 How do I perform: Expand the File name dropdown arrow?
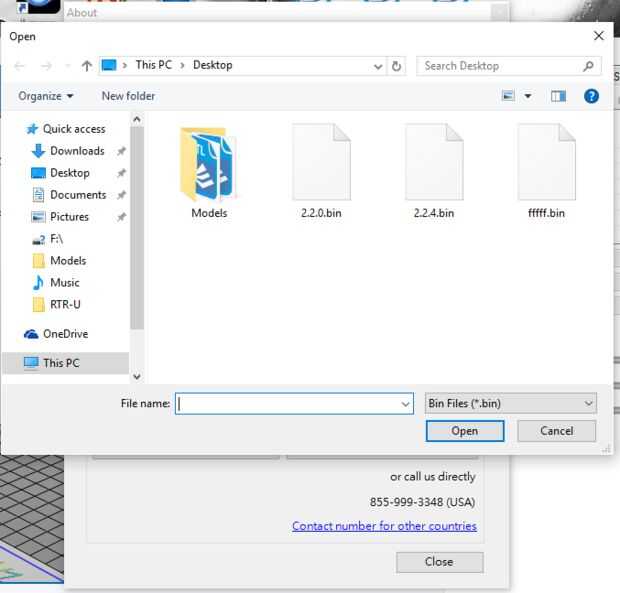coord(405,404)
